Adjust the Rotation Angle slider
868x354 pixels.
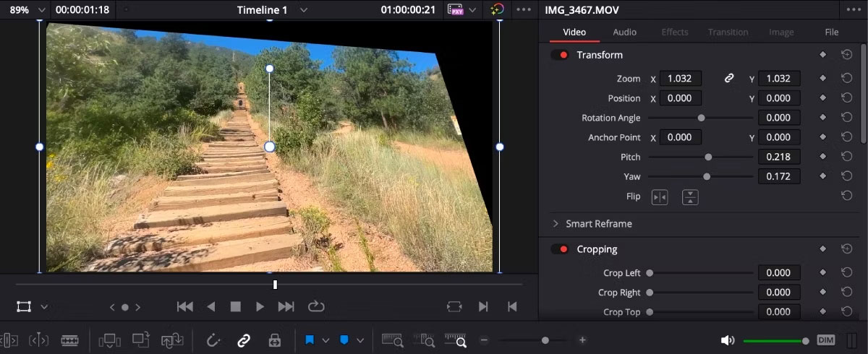point(701,118)
